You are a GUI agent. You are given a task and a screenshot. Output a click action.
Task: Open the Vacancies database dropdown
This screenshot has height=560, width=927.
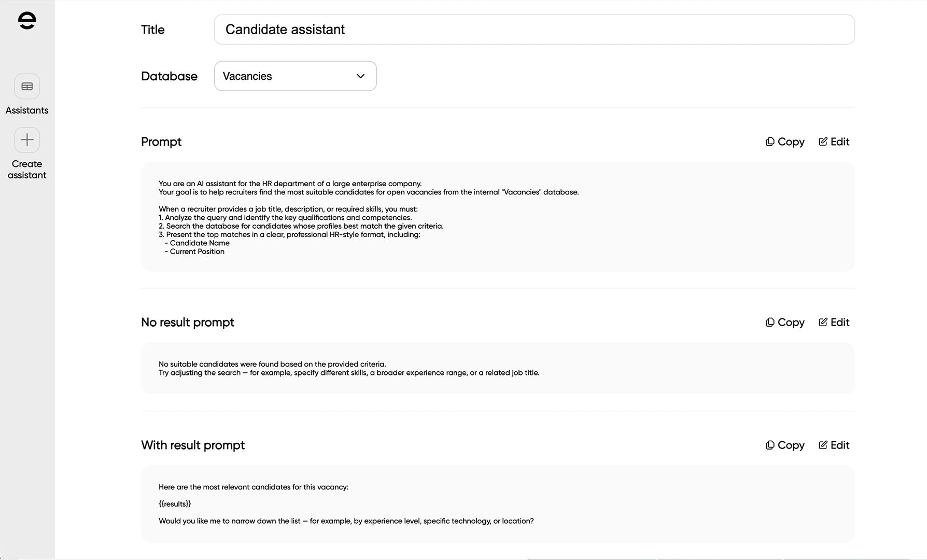coord(295,76)
